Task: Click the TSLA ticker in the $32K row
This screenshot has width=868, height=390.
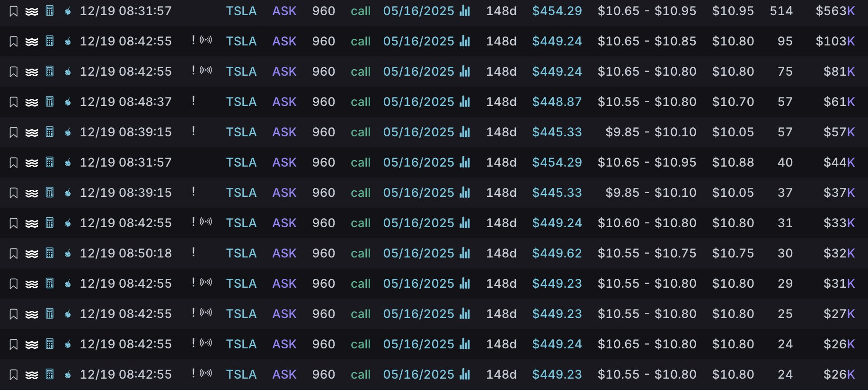Action: point(241,253)
